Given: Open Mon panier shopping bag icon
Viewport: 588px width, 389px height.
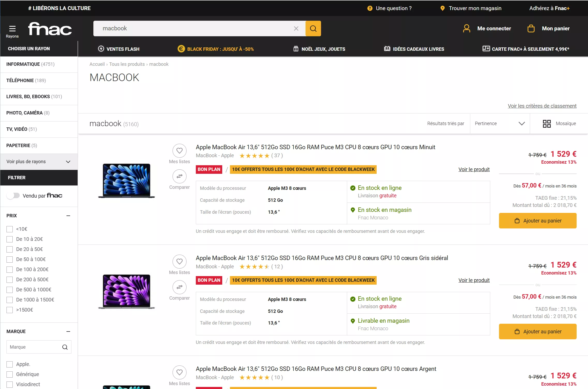Looking at the screenshot, I should [531, 28].
